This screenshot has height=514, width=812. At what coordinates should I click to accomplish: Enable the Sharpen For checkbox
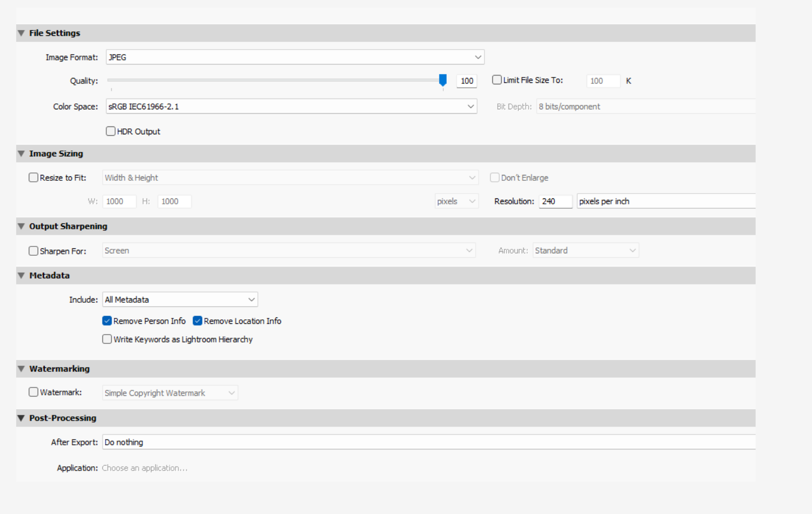pyautogui.click(x=33, y=251)
